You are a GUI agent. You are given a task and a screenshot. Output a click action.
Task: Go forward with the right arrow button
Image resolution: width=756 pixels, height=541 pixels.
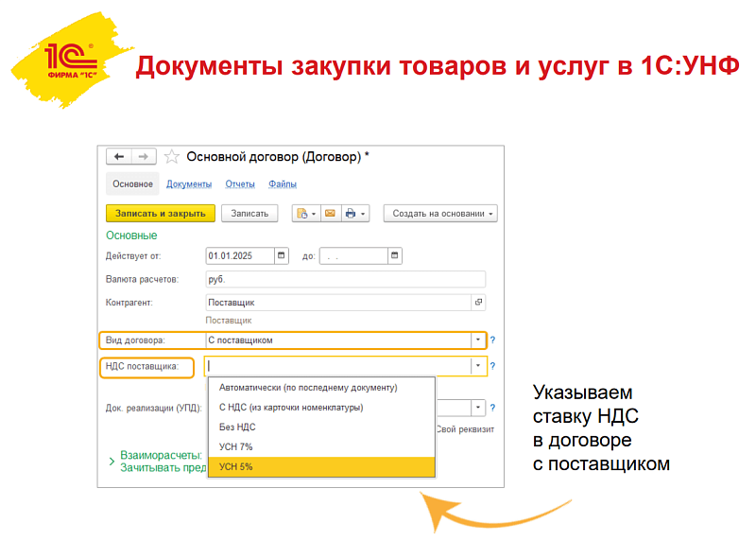[x=144, y=156]
